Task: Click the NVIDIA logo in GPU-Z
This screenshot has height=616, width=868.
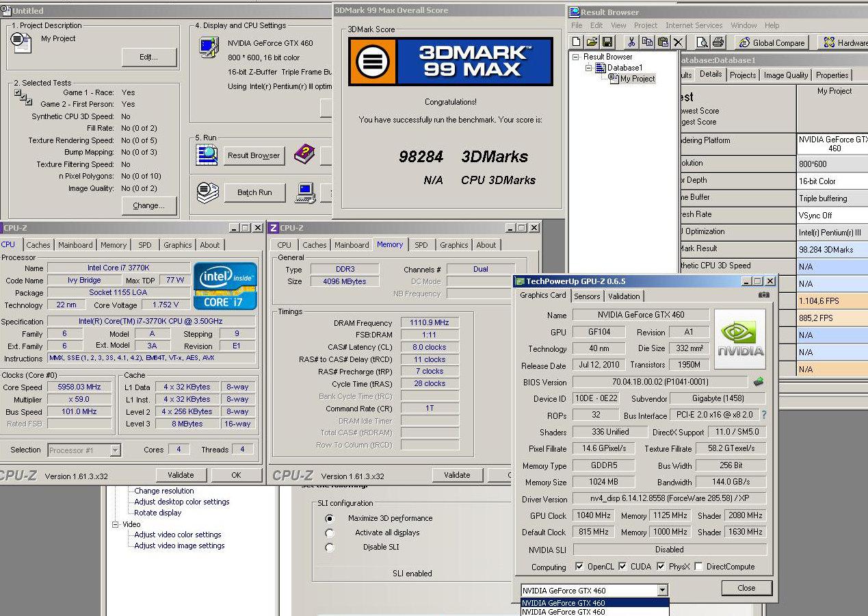Action: [740, 339]
